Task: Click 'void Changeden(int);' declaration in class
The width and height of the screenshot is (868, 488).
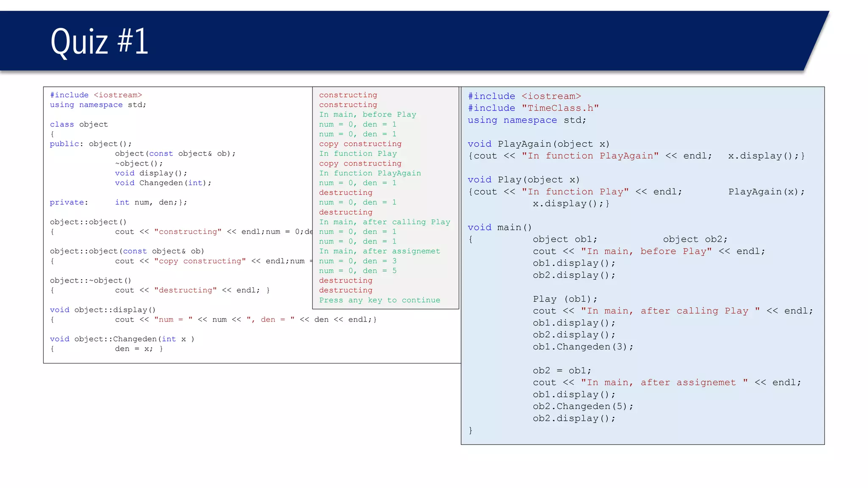Action: (x=163, y=183)
